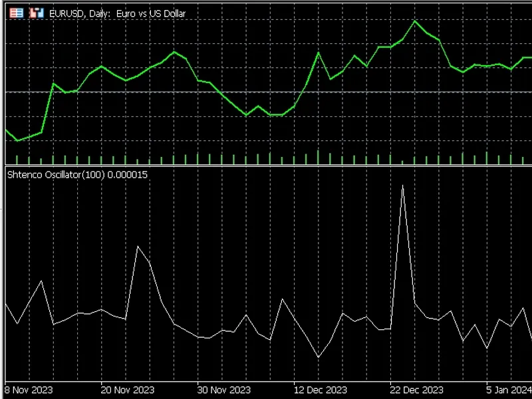Click the 12 Dec 2023 date label
The height and width of the screenshot is (399, 532).
coord(321,390)
